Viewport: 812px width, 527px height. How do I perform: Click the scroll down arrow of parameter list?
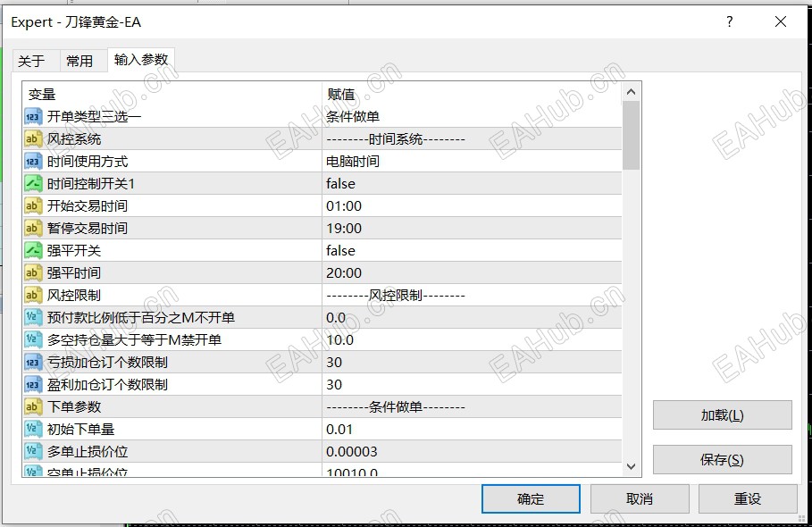coord(631,466)
